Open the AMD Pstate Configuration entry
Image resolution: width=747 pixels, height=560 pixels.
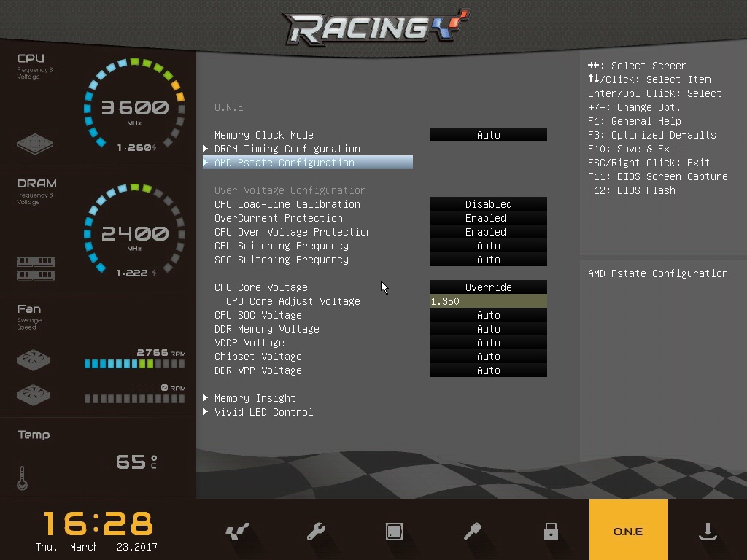[x=284, y=163]
